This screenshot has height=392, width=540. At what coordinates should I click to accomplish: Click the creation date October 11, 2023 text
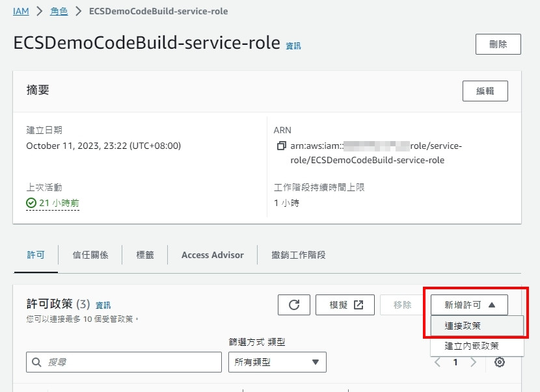click(103, 146)
